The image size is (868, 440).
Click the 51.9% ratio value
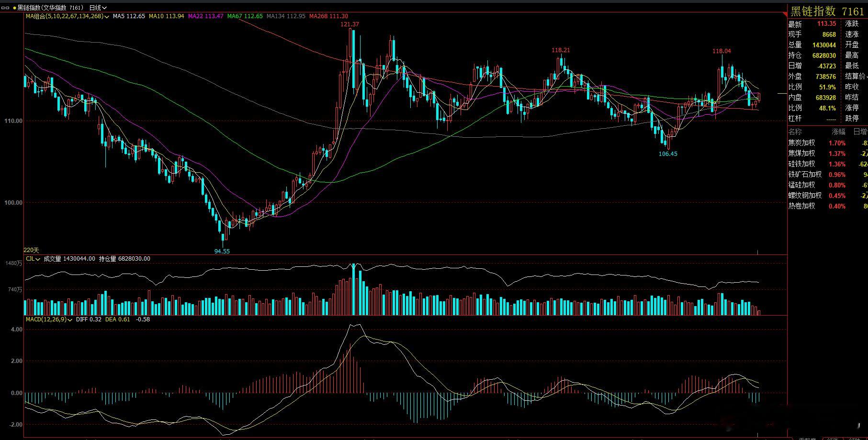point(827,87)
